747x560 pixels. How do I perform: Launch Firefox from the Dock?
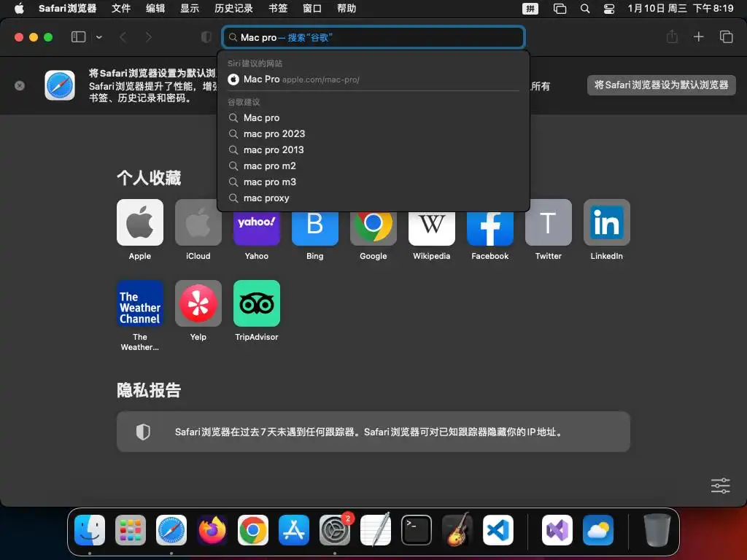pos(212,530)
